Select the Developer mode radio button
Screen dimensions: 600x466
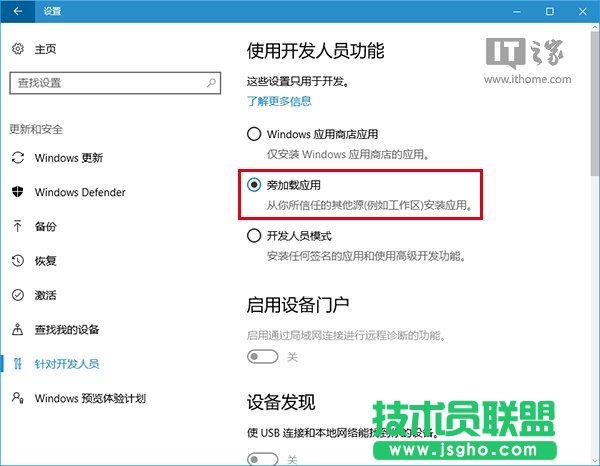coord(255,236)
